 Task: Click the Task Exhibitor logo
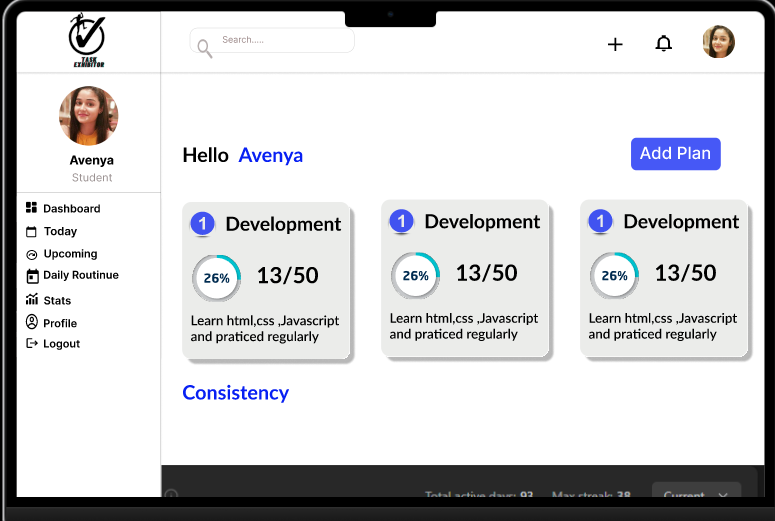87,40
